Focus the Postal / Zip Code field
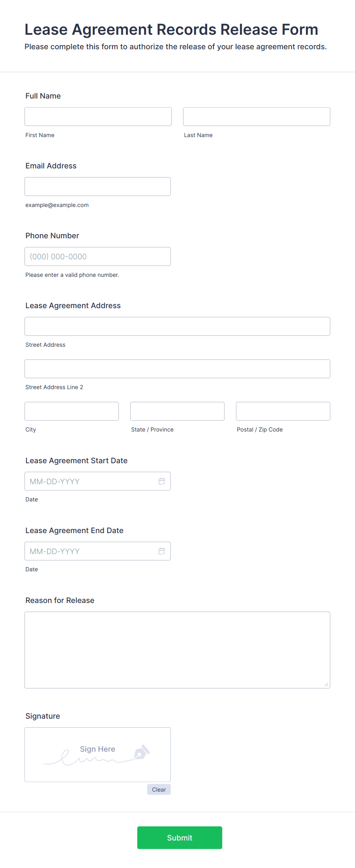This screenshot has height=868, width=355. point(283,411)
